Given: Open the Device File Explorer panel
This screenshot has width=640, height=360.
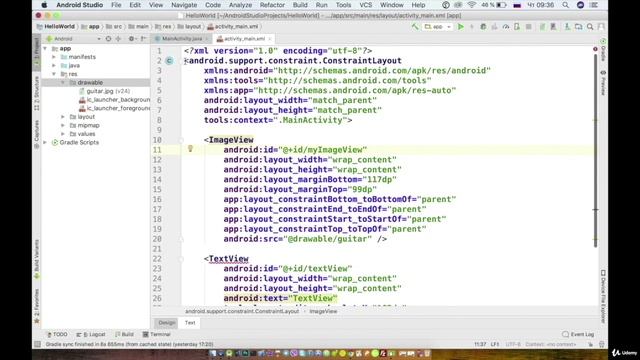Looking at the screenshot, I should point(603,296).
